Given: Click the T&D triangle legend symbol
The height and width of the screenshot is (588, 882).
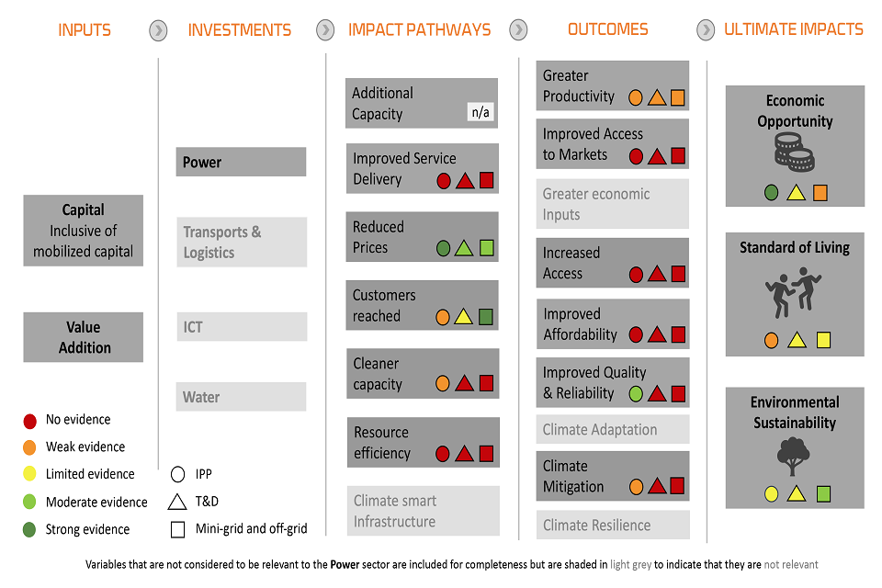Looking at the screenshot, I should click(177, 502).
